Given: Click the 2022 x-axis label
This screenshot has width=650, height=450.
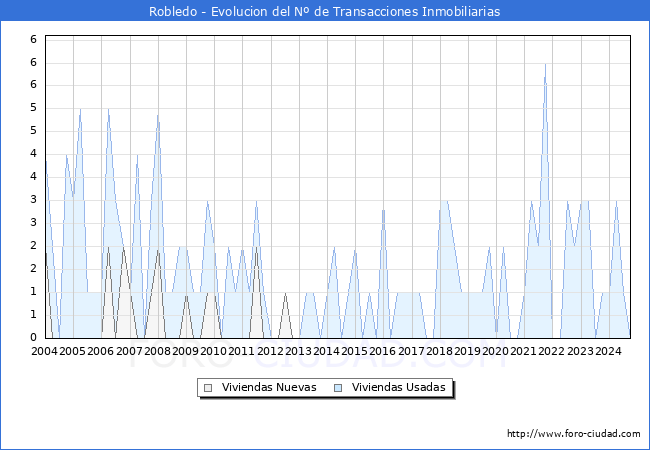Looking at the screenshot, I should [552, 351].
